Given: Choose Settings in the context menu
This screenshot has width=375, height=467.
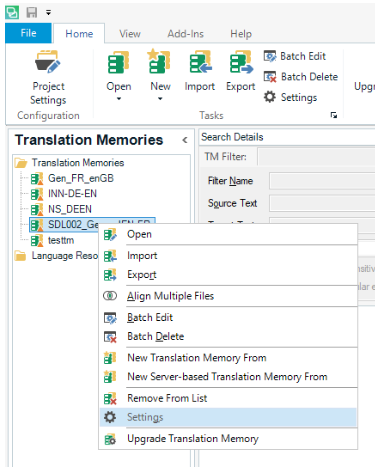Looking at the screenshot, I should pos(228,417).
